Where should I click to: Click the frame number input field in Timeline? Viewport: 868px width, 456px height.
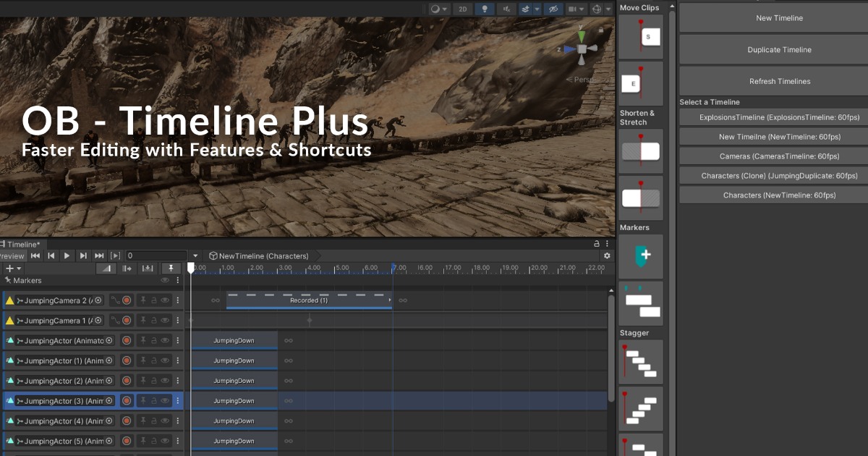tap(156, 256)
